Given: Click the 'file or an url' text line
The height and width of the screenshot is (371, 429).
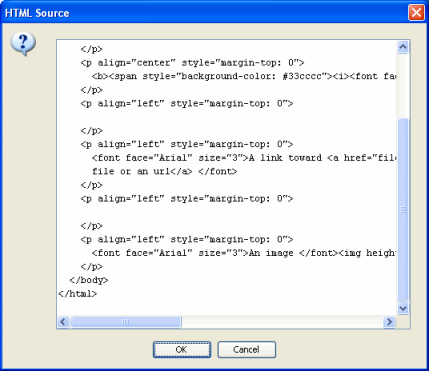Looking at the screenshot, I should [164, 171].
